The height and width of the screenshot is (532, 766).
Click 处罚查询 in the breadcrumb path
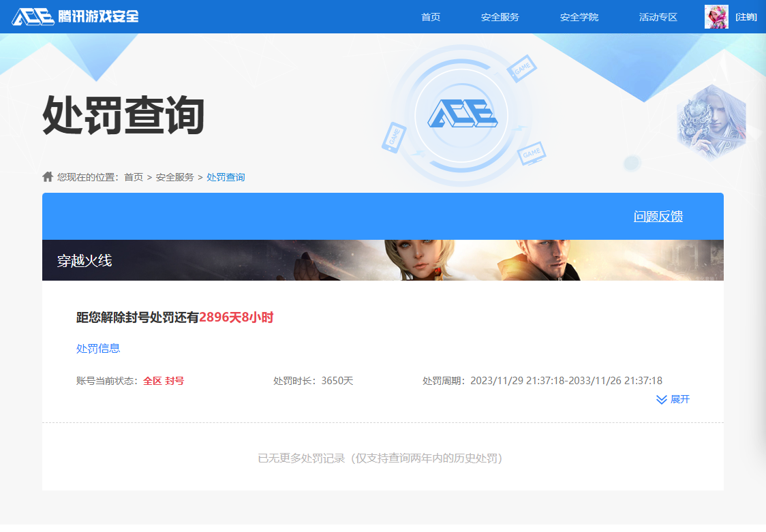pyautogui.click(x=226, y=177)
